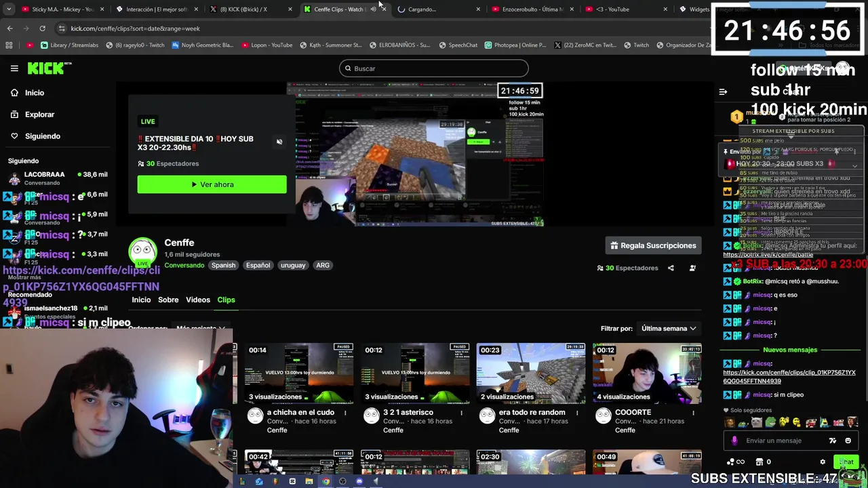The width and height of the screenshot is (868, 488).
Task: Open chat settings gear icon
Action: point(823,462)
